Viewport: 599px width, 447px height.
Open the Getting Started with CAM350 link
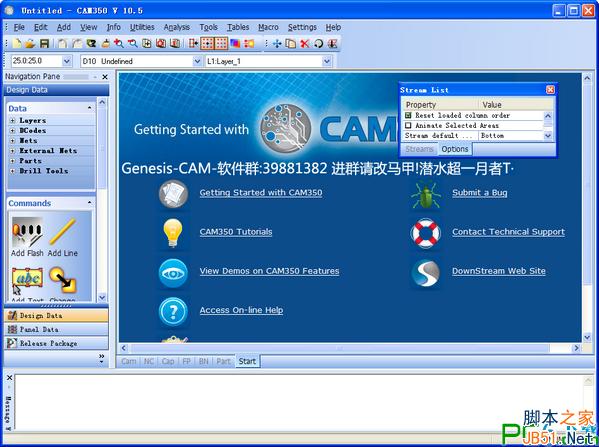[x=261, y=193]
